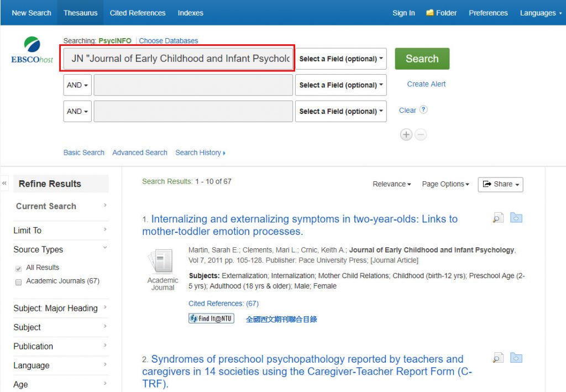
Task: Click the green Search button
Action: tap(422, 59)
